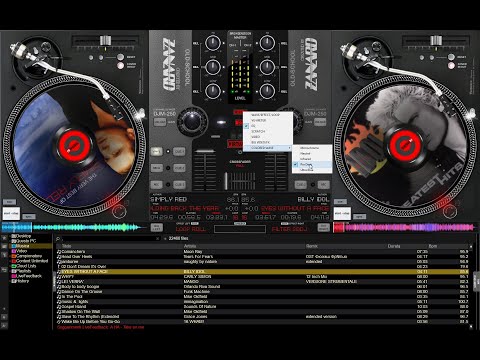
Task: Select the VIDEO entry in the popup menu
Action: point(268,137)
